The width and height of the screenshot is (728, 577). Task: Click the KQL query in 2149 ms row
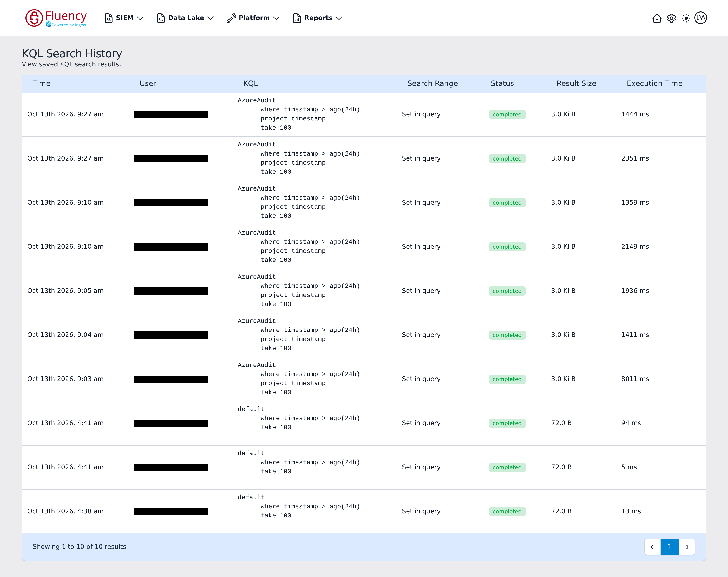pyautogui.click(x=299, y=246)
